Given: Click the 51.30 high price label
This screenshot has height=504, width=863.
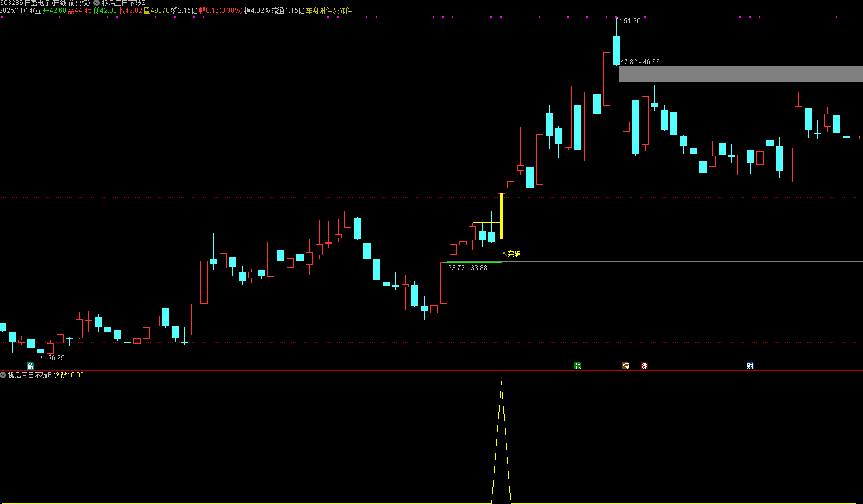Looking at the screenshot, I should (632, 21).
